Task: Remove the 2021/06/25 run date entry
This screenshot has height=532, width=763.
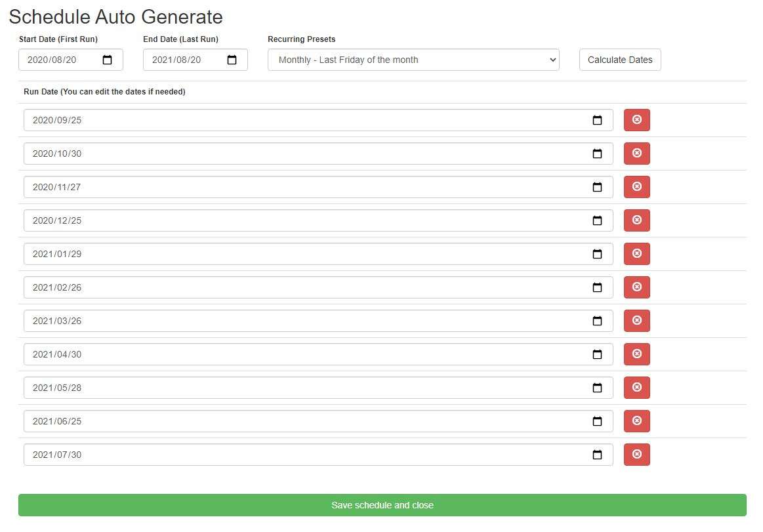Action: click(636, 421)
